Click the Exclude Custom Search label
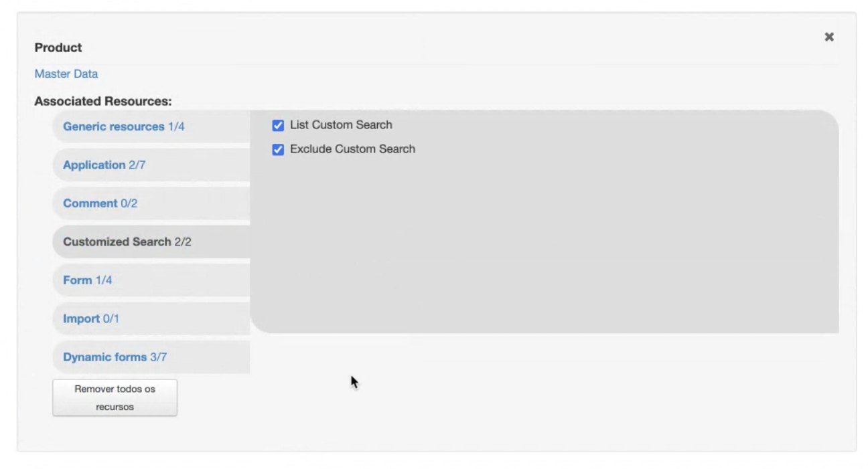This screenshot has height=469, width=868. click(x=352, y=149)
